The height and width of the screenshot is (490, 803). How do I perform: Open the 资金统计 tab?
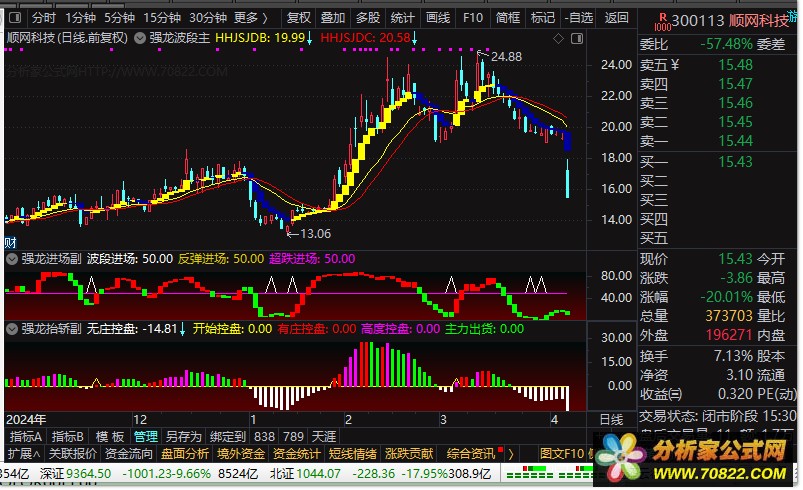[x=297, y=454]
